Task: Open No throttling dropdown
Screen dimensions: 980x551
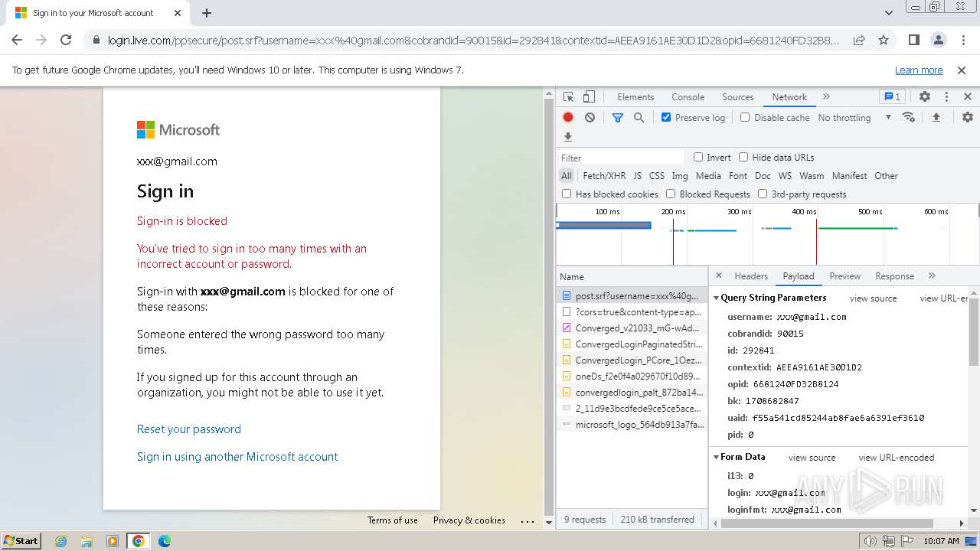Action: 854,117
